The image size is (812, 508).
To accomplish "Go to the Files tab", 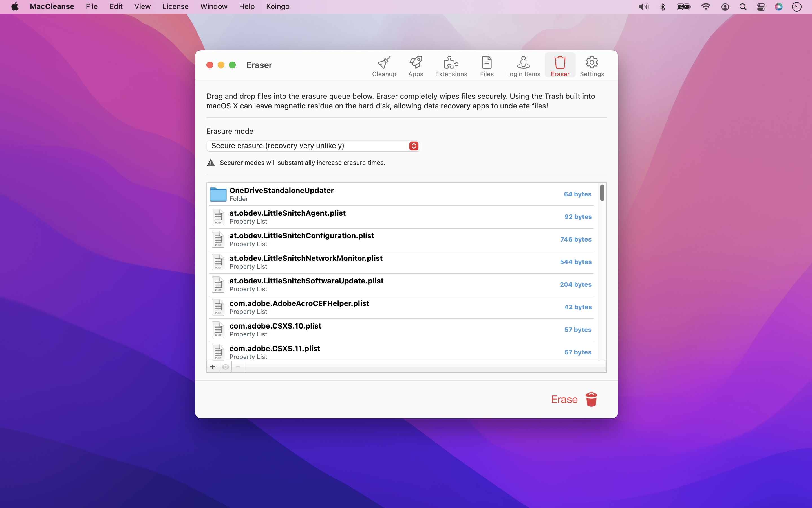I will [487, 66].
